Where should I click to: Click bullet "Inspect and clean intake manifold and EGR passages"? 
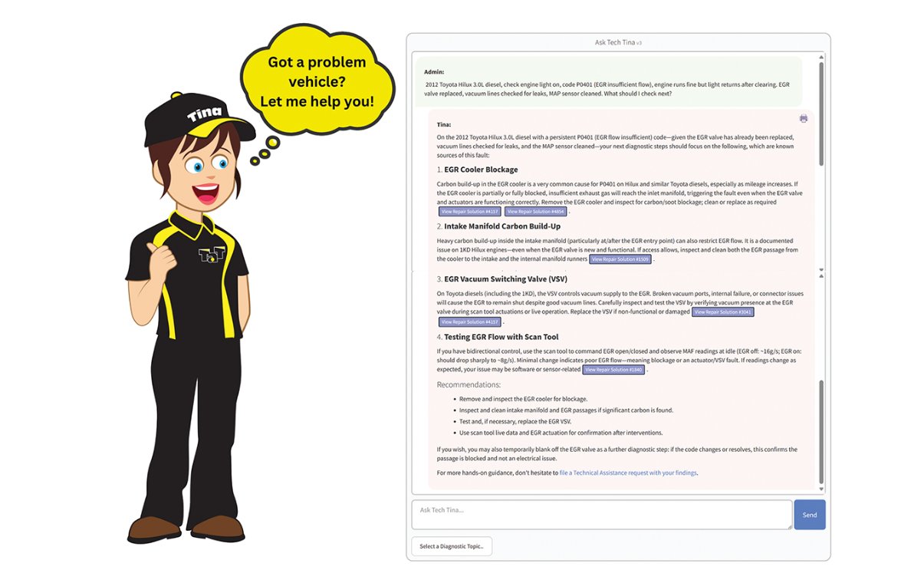pos(566,410)
